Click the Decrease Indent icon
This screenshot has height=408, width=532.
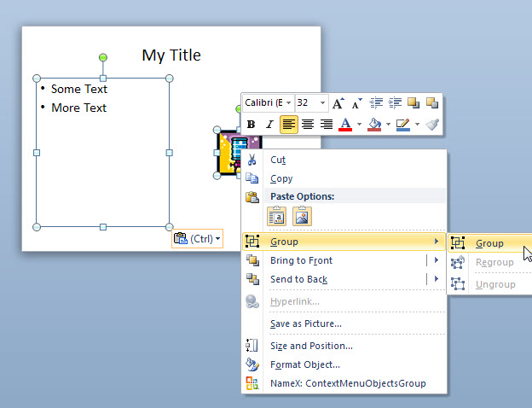tap(376, 103)
